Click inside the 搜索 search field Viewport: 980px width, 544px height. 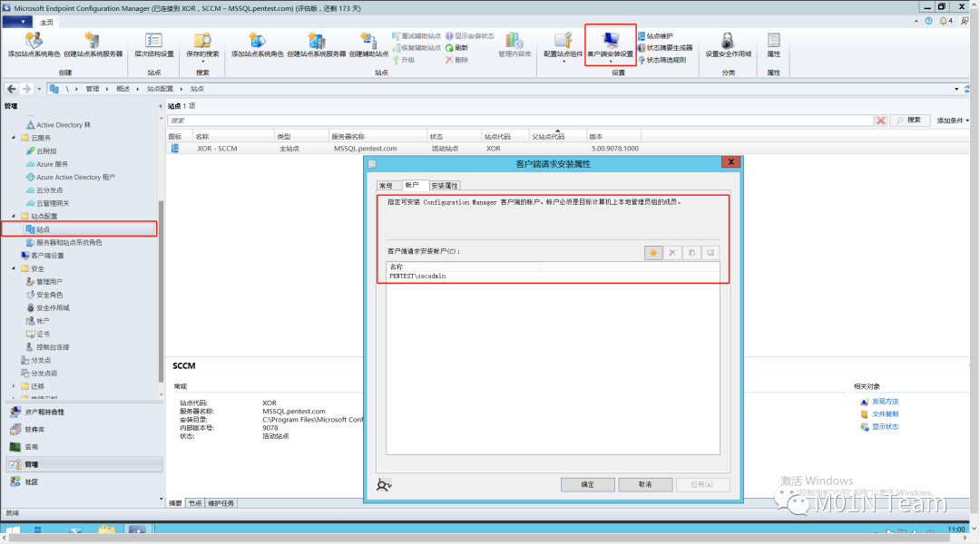(x=520, y=121)
